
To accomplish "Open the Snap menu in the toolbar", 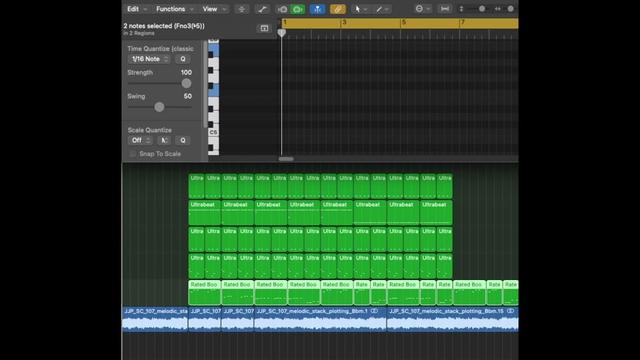I will [x=422, y=9].
